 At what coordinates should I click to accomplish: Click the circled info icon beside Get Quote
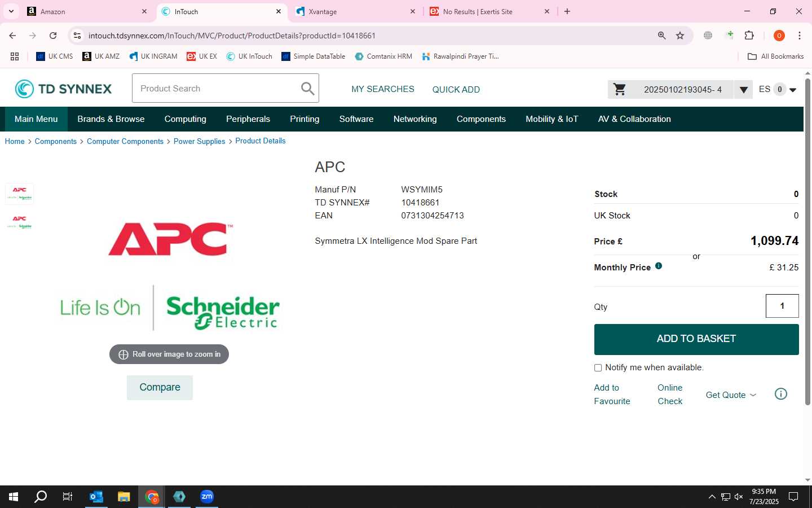click(780, 394)
